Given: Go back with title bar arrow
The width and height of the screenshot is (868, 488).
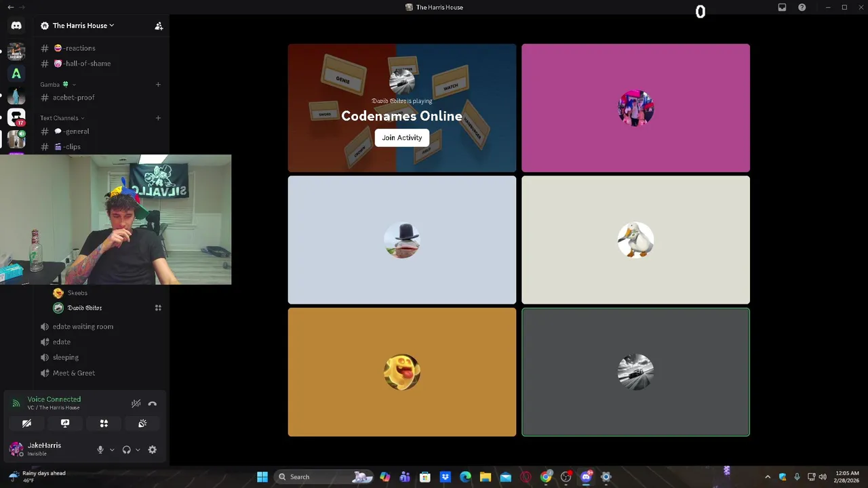Looking at the screenshot, I should [x=10, y=7].
